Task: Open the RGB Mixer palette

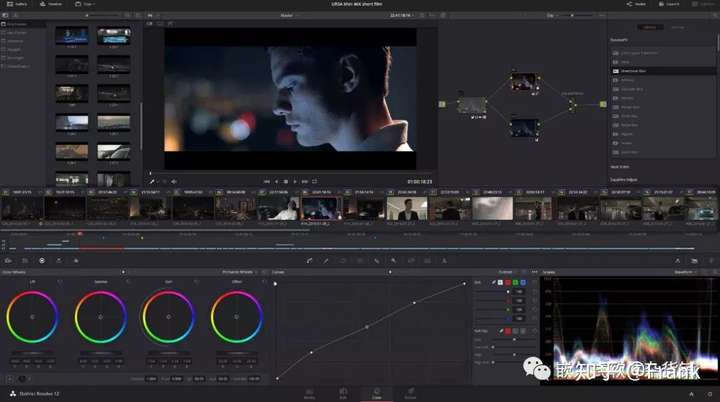Action: [x=59, y=260]
